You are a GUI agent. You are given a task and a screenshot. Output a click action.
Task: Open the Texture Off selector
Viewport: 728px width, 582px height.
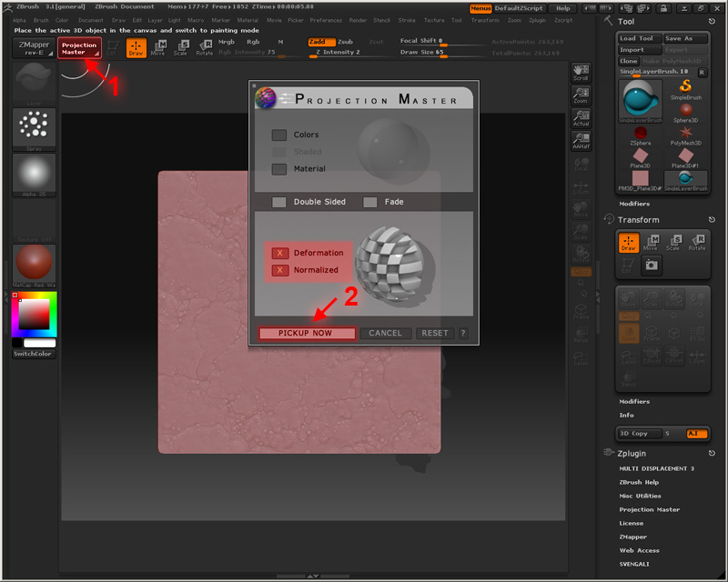34,220
